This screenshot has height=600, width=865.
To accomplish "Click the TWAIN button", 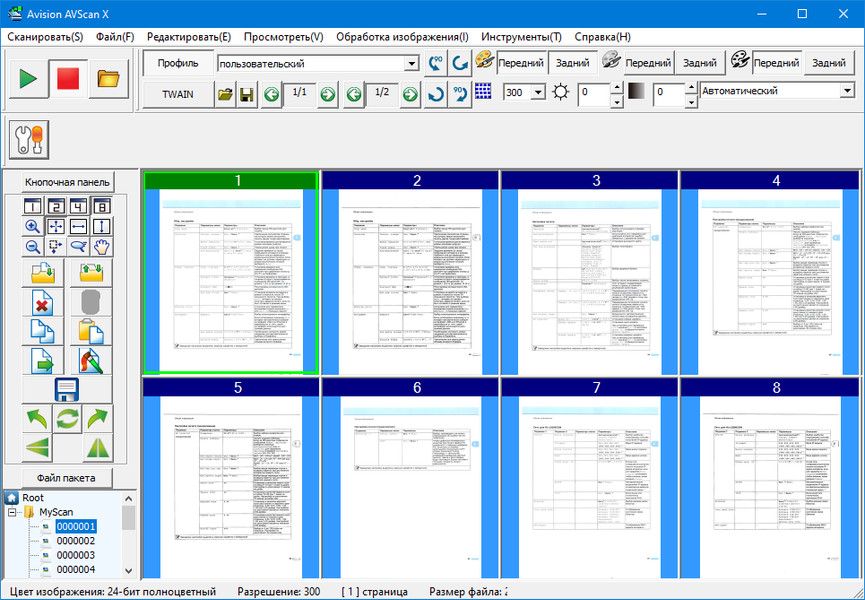I will (178, 94).
